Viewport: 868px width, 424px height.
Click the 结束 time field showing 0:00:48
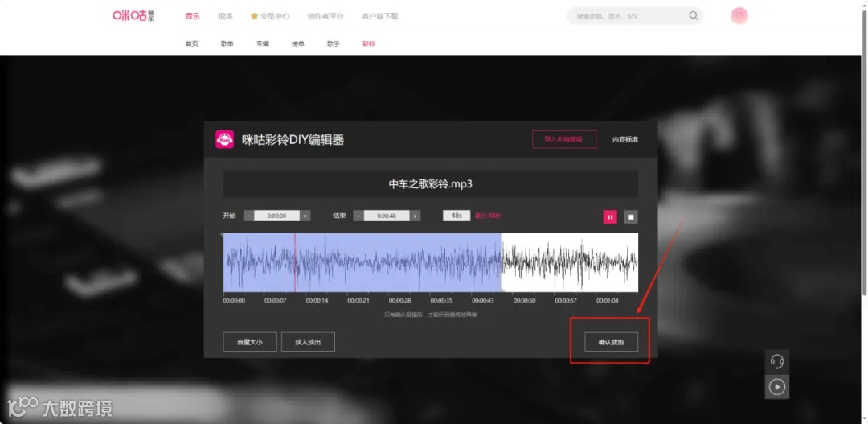(387, 216)
